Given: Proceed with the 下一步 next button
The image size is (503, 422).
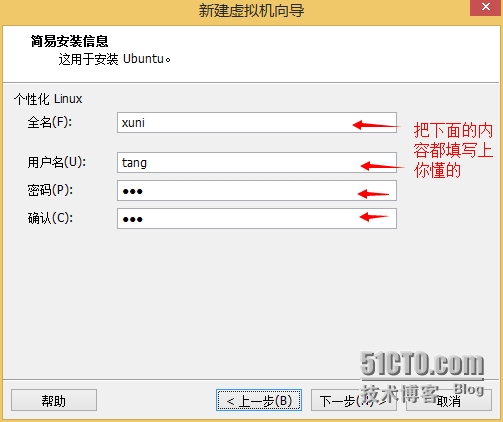Looking at the screenshot, I should tap(354, 400).
